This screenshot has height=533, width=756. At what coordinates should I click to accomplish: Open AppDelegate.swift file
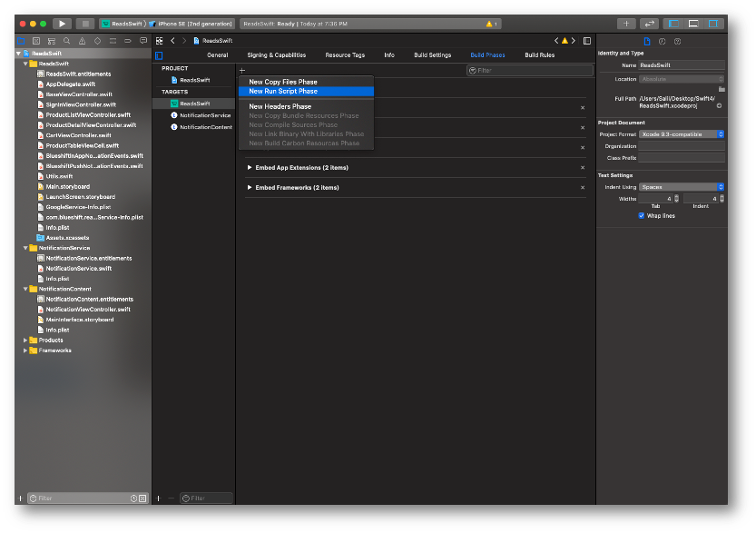[71, 84]
